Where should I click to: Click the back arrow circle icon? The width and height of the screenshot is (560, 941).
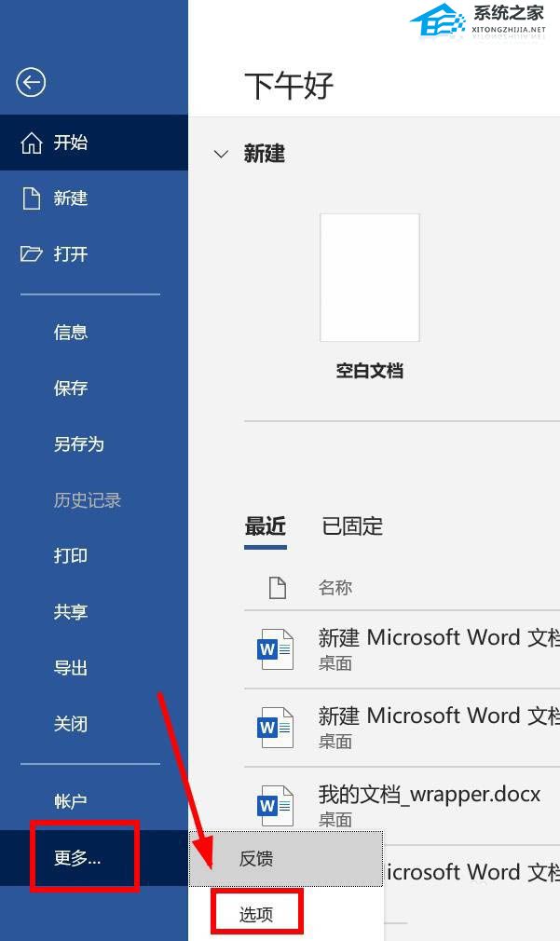coord(31,82)
